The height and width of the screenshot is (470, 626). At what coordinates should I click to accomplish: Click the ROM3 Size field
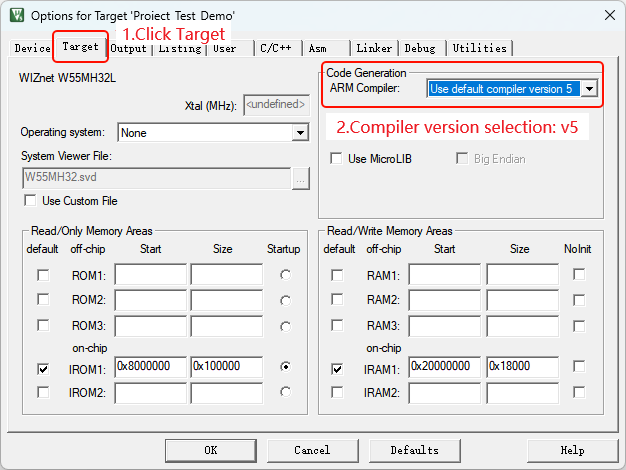pos(227,326)
